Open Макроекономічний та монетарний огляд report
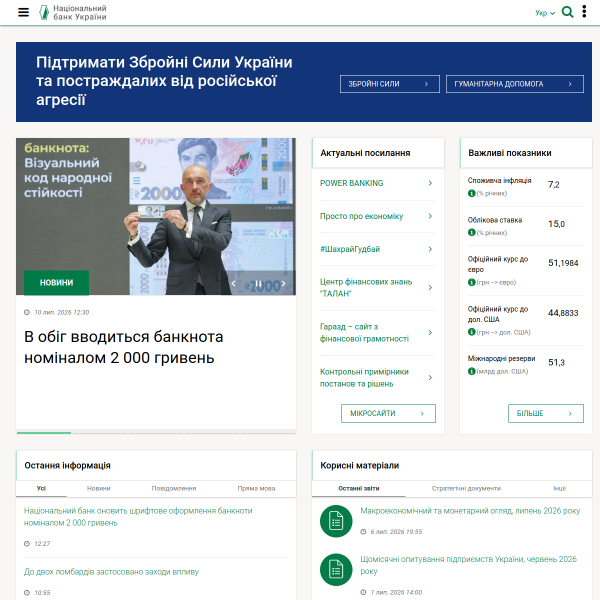The image size is (600, 600). [470, 511]
